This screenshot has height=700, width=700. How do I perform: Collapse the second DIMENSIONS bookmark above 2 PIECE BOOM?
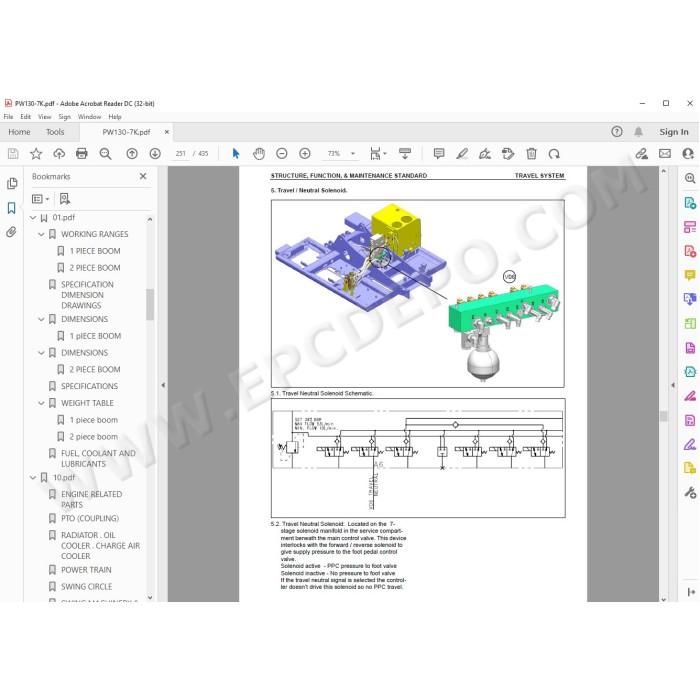(x=41, y=353)
